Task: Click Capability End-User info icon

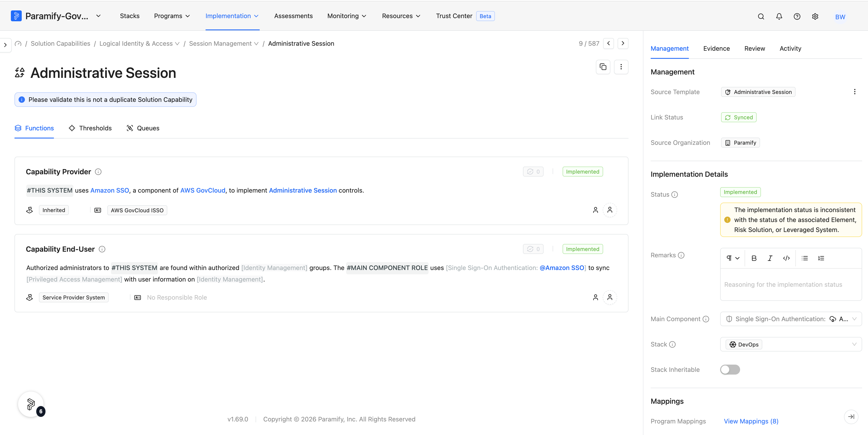Action: click(102, 249)
